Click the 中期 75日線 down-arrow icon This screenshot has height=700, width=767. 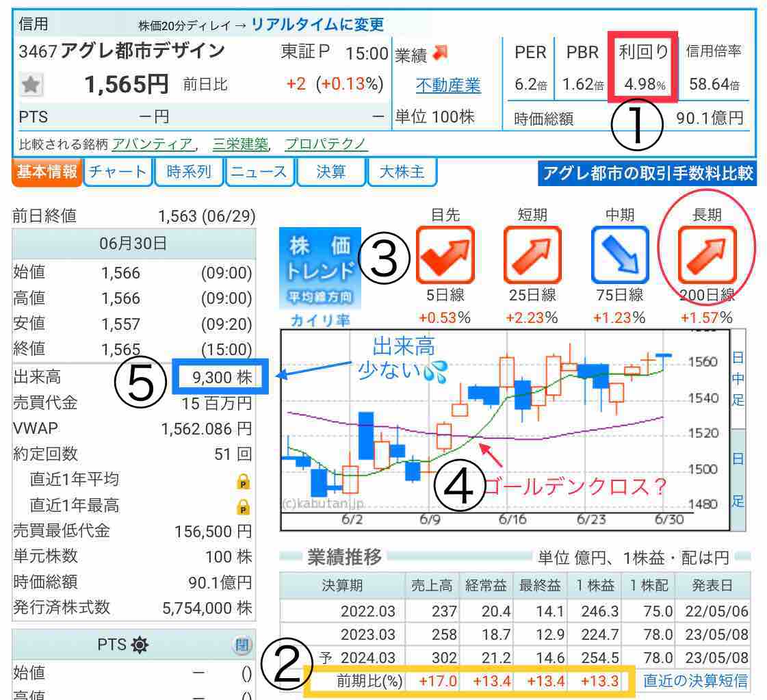620,255
